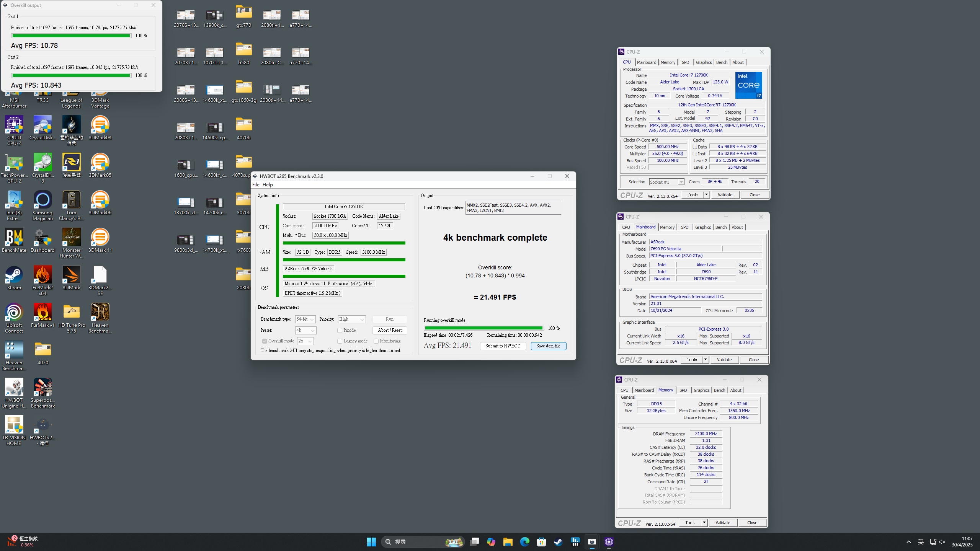The image size is (980, 551).
Task: Expand Tools arrow in CPU-Z Memory window
Action: click(704, 523)
